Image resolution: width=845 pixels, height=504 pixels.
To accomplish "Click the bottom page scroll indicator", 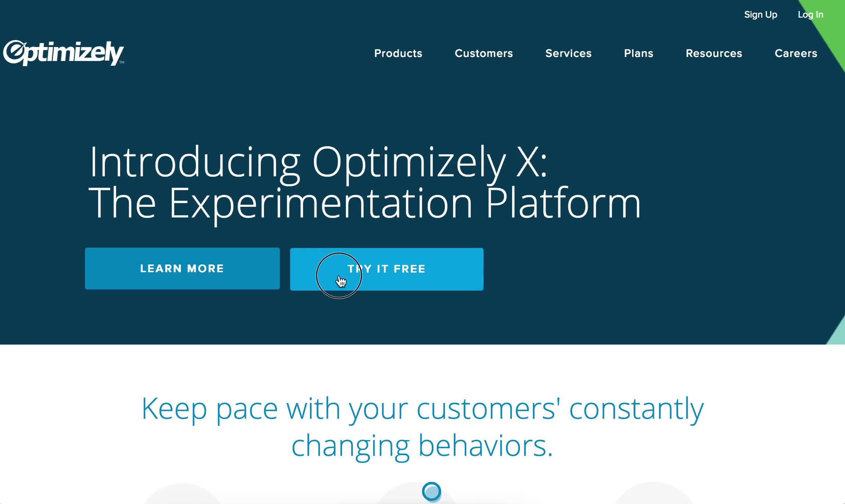I will tap(432, 491).
